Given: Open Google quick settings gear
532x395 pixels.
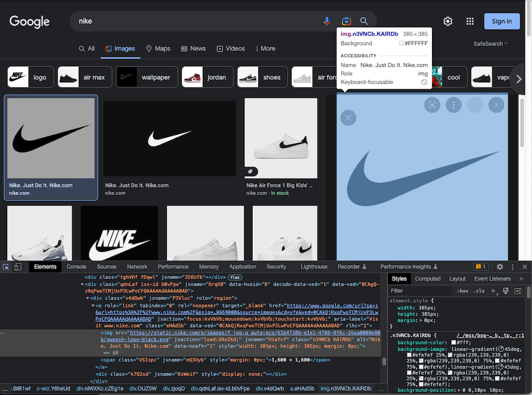Looking at the screenshot, I should pos(448,21).
